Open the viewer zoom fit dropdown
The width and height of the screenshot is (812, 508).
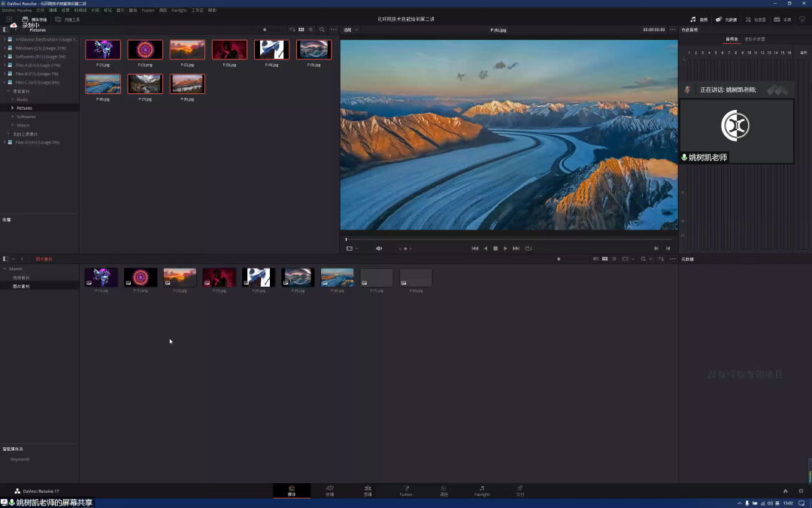[350, 29]
